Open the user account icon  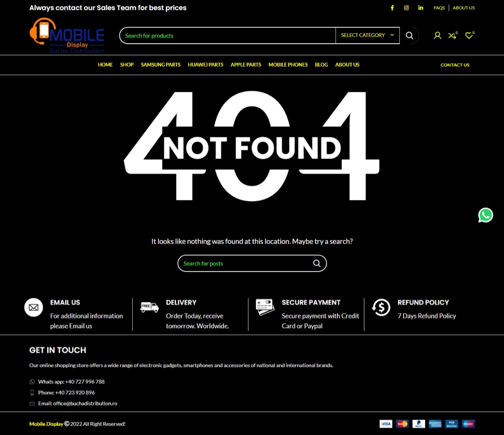coord(437,36)
